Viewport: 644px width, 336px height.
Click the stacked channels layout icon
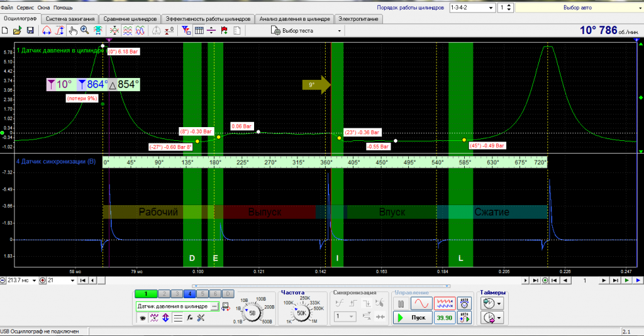(x=127, y=30)
